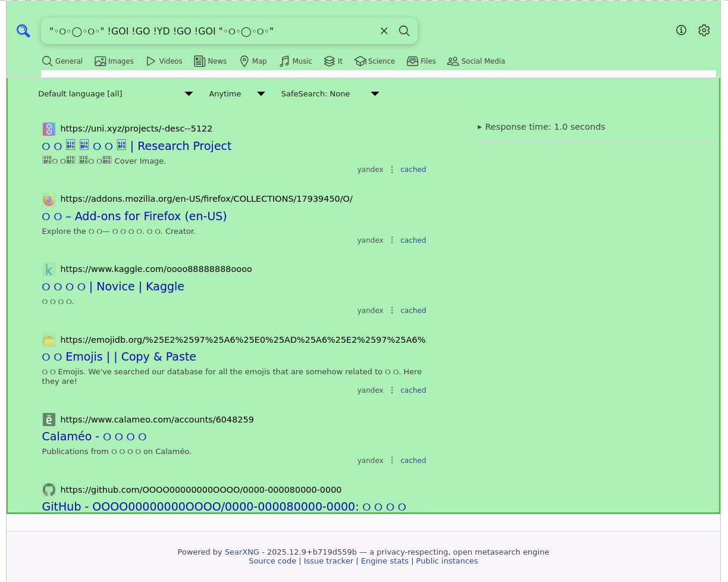Open Add-ons for Firefox result link
Screen dimensions: 728x582
(134, 216)
